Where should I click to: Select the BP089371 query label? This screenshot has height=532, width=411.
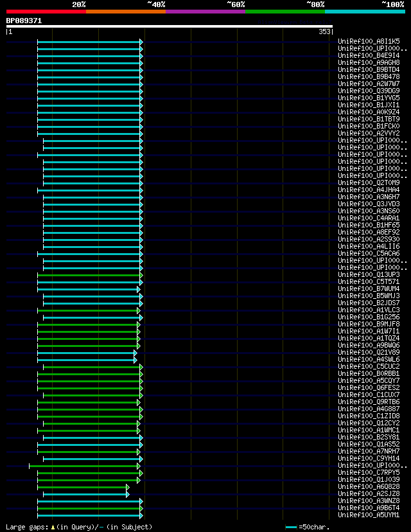tap(24, 21)
